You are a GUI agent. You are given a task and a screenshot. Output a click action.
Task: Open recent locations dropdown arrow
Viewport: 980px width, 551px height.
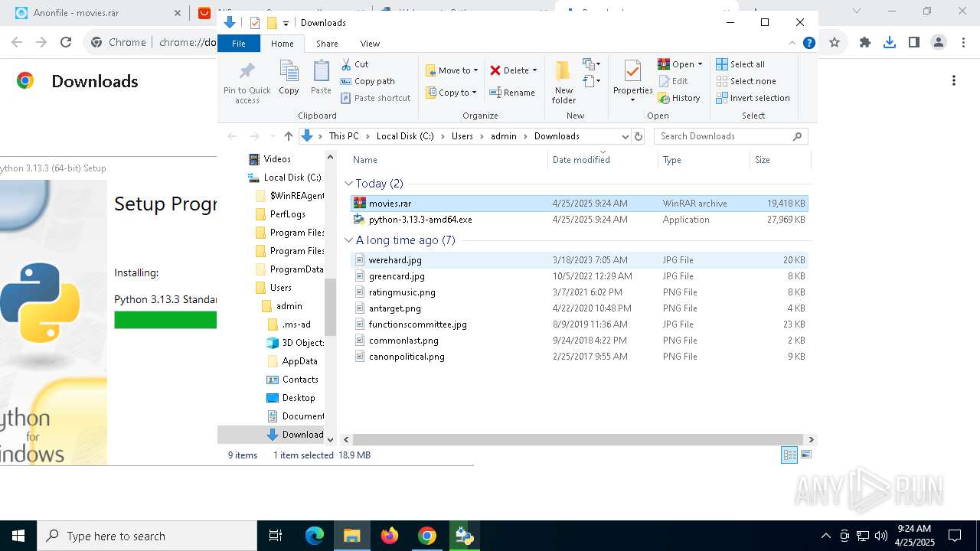click(x=271, y=136)
